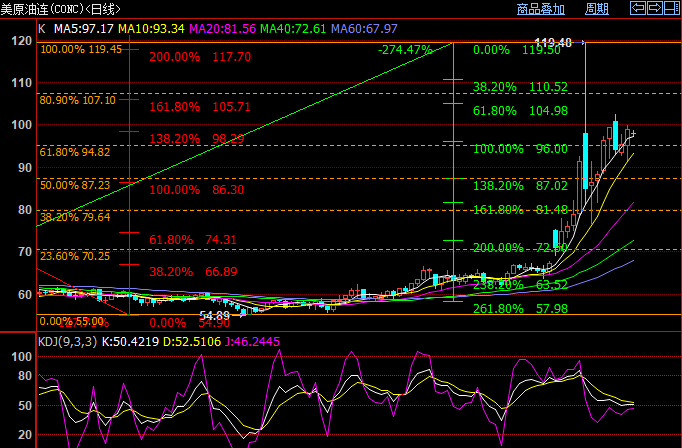Viewport: 682px width, 448px height.
Task: Toggle the side panel layout icon
Action: pyautogui.click(x=671, y=9)
